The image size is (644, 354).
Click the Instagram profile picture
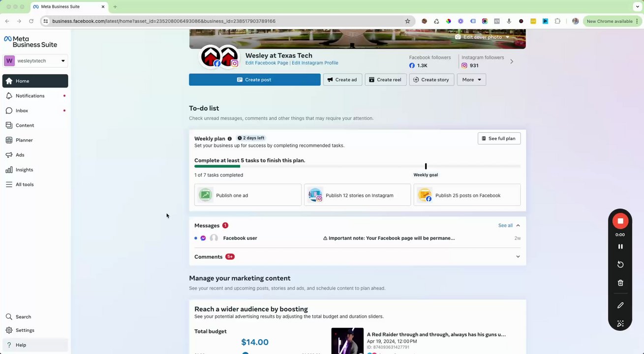pos(228,57)
